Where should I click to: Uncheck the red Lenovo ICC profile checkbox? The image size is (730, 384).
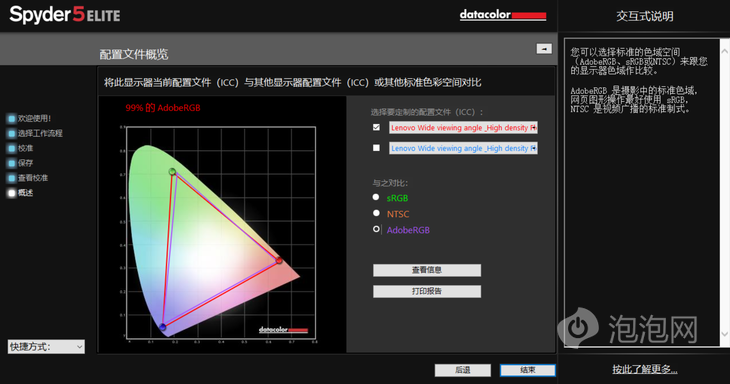pos(376,127)
